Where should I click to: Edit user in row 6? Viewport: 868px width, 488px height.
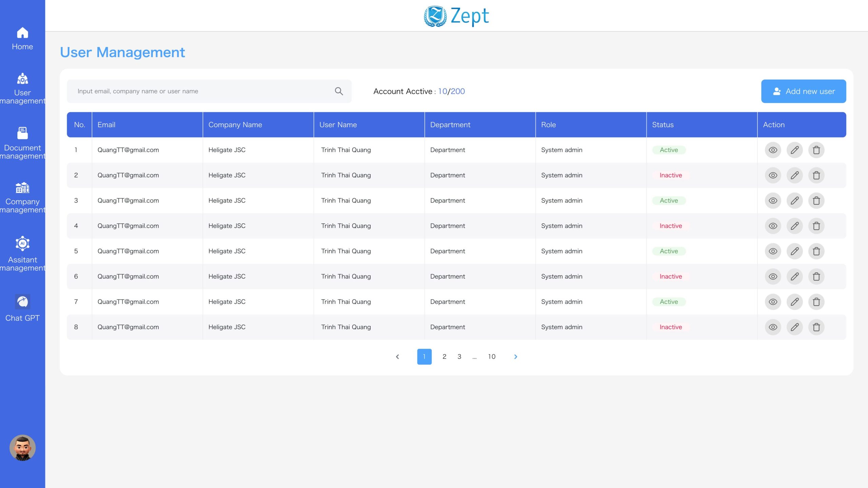pos(794,277)
